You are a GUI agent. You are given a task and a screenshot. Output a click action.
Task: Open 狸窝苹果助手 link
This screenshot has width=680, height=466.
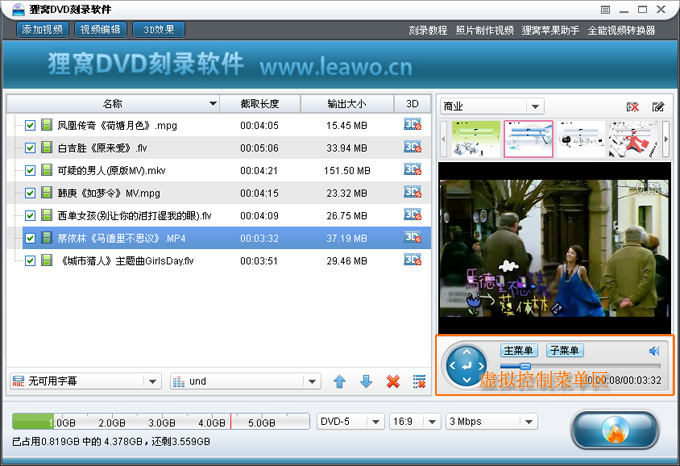[550, 30]
